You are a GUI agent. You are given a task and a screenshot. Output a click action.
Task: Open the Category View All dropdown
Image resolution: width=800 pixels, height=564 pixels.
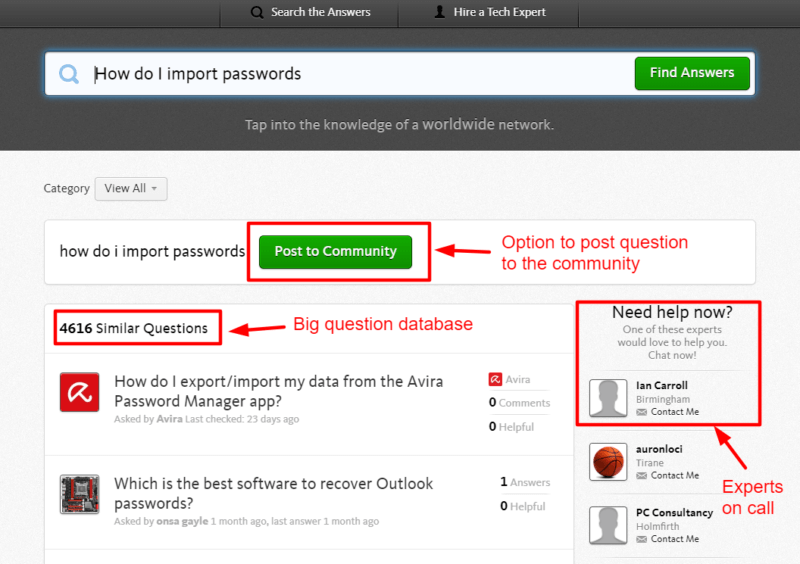[131, 189]
